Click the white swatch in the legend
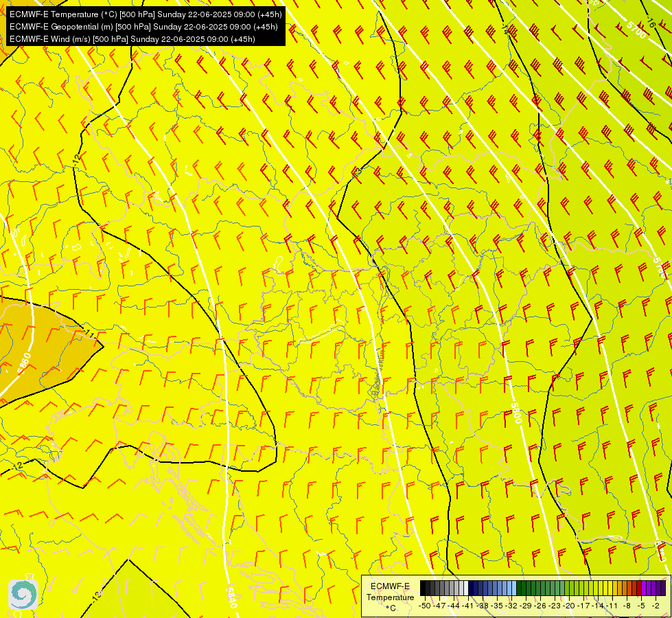 tap(466, 588)
